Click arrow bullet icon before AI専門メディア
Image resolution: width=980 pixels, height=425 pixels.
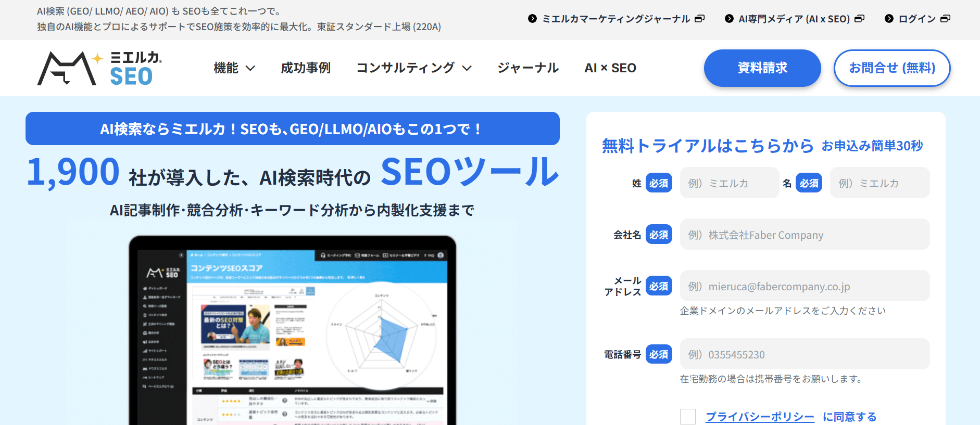click(729, 19)
